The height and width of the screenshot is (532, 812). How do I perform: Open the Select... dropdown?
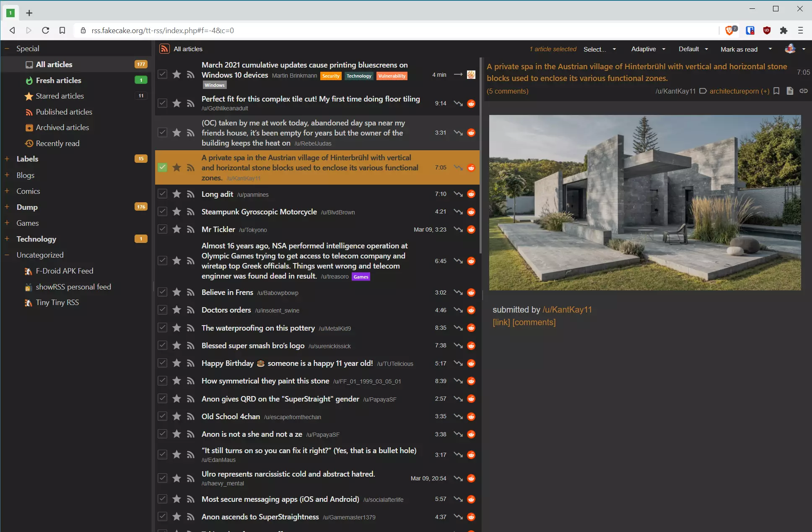600,49
